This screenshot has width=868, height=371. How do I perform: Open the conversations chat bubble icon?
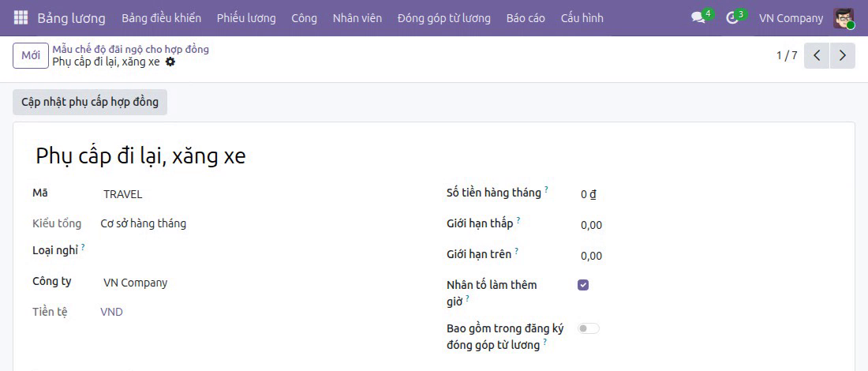(698, 17)
